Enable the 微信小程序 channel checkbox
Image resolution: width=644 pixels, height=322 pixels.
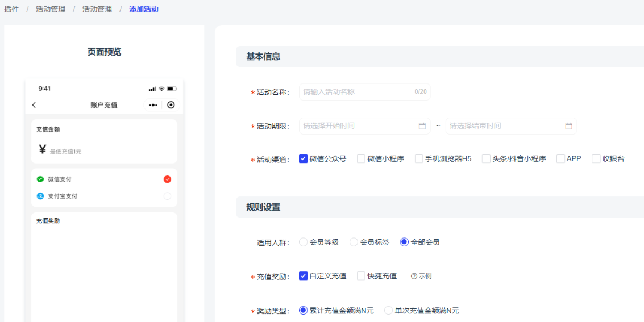tap(361, 159)
